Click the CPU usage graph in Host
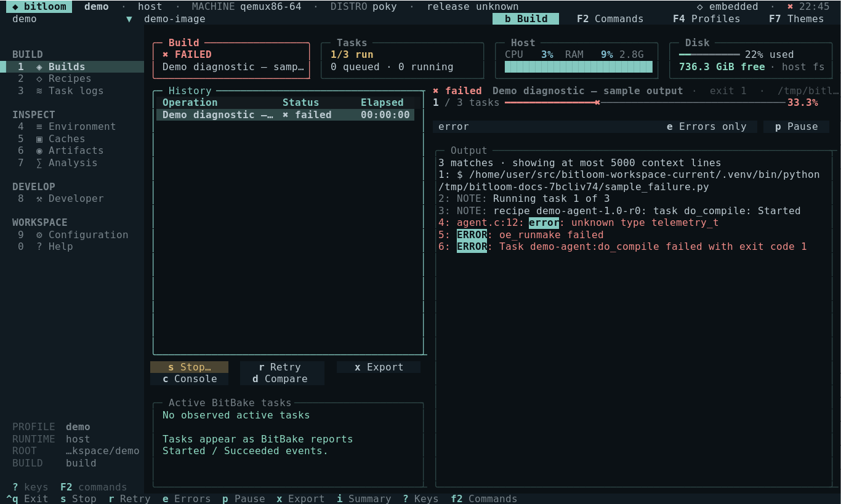Screen dimensions: 841x504 click(x=578, y=67)
